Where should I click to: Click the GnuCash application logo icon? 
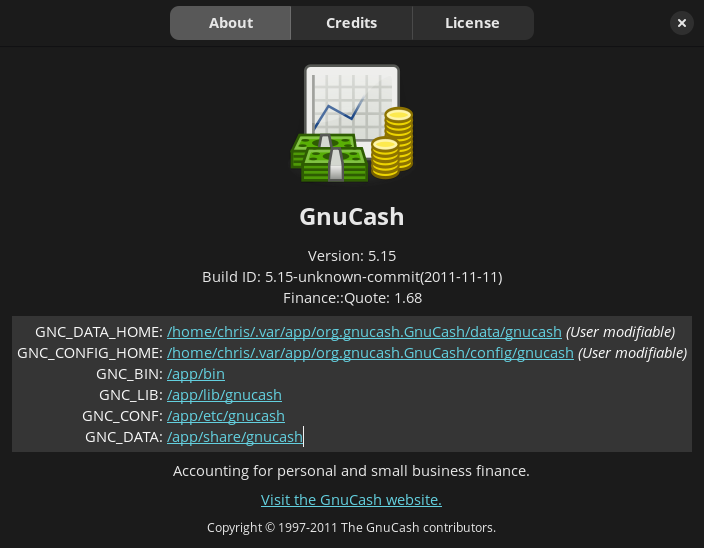coord(352,124)
